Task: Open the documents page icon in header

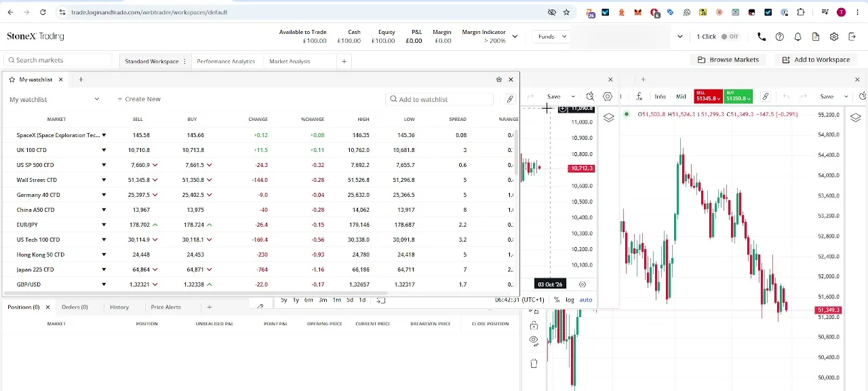Action: [x=816, y=37]
